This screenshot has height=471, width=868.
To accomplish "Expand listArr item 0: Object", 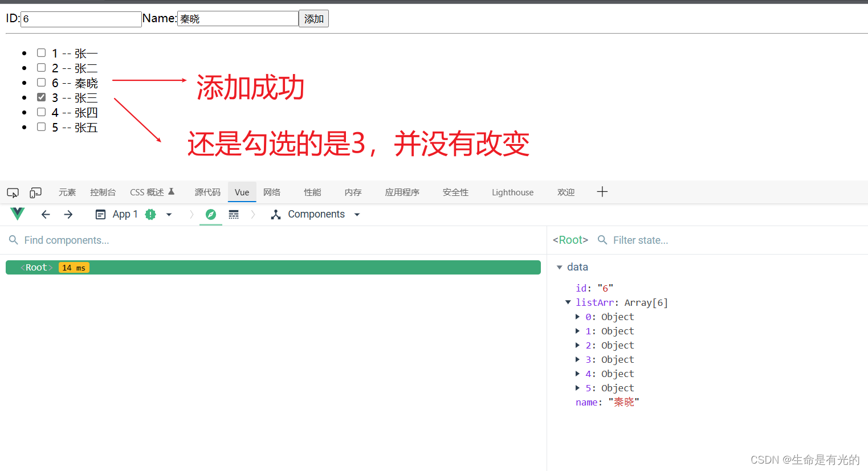I will (x=577, y=317).
